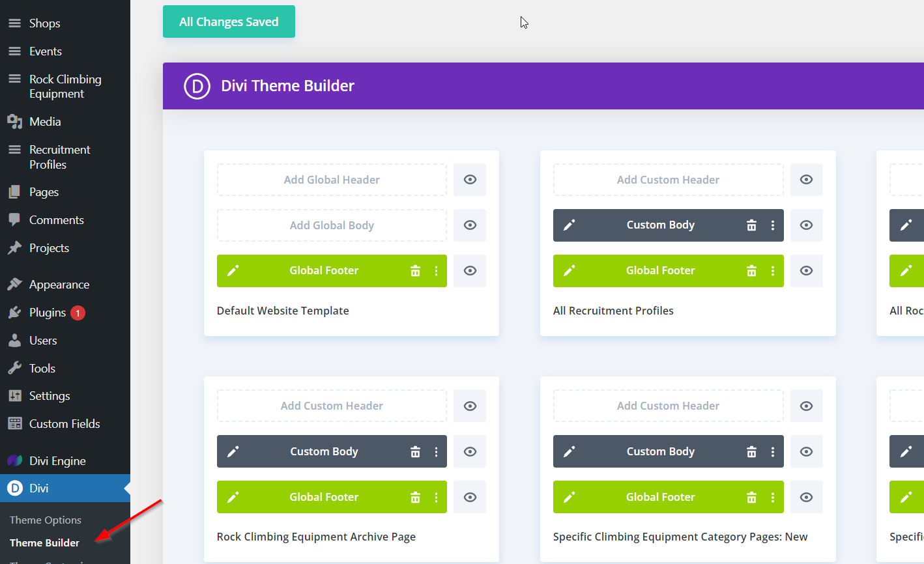924x564 pixels.
Task: Open options menu for Default Template Global Footer
Action: coord(437,271)
